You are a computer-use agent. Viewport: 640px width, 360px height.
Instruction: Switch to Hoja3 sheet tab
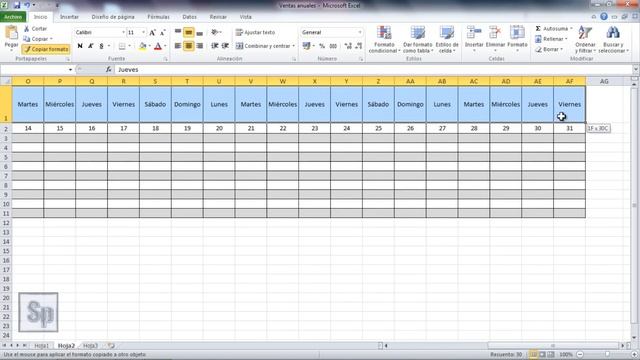[x=90, y=346]
